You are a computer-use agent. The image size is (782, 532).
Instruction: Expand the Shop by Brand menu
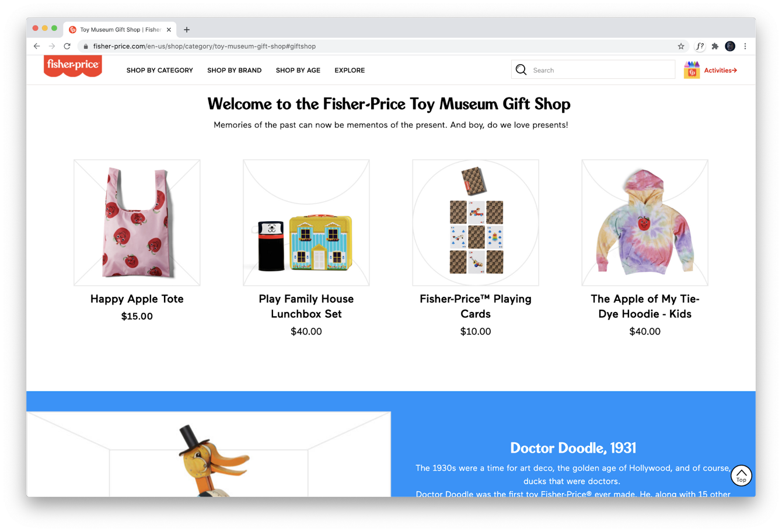tap(234, 70)
